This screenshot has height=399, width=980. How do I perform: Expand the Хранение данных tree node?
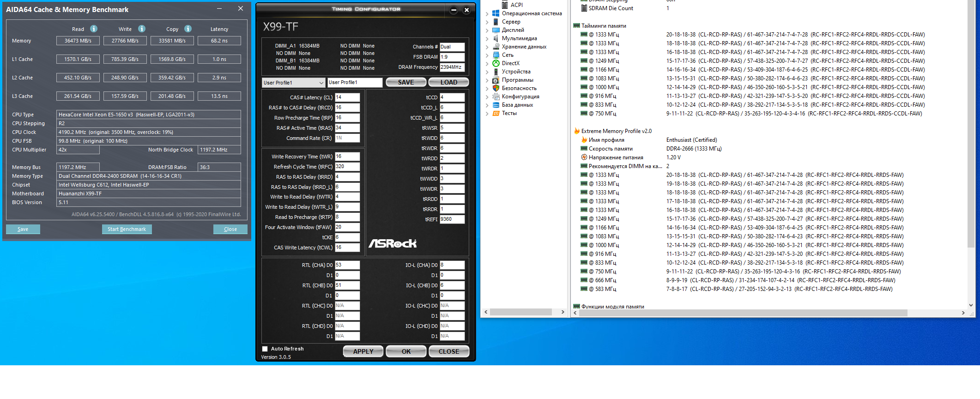point(487,47)
